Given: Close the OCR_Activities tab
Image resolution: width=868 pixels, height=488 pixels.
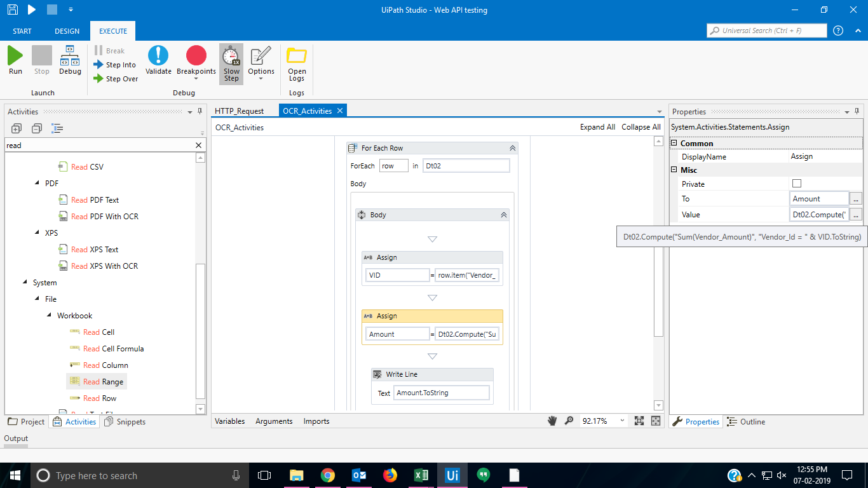Looking at the screenshot, I should pyautogui.click(x=340, y=111).
